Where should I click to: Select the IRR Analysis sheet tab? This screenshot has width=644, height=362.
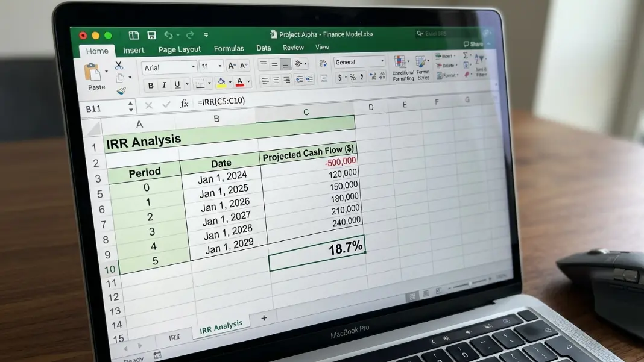coord(221,327)
